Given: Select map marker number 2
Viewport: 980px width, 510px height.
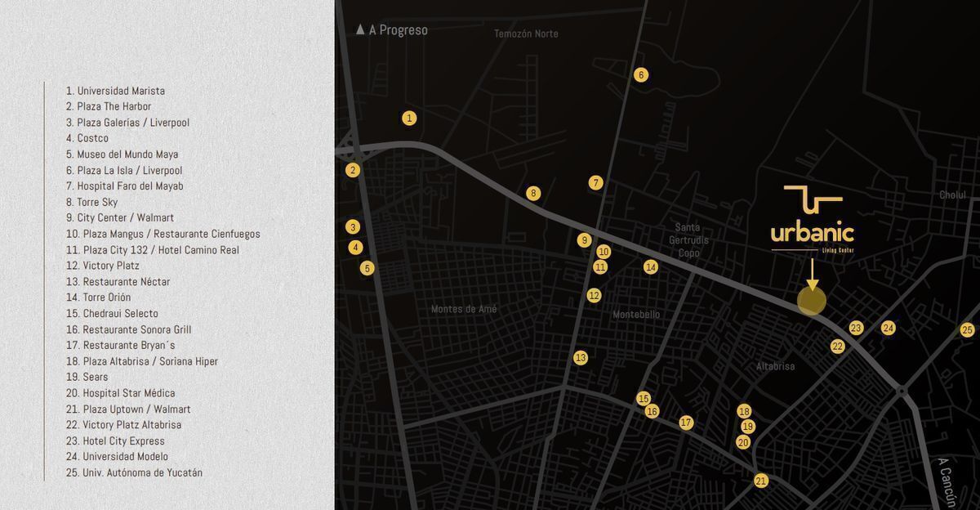Looking at the screenshot, I should click(353, 170).
